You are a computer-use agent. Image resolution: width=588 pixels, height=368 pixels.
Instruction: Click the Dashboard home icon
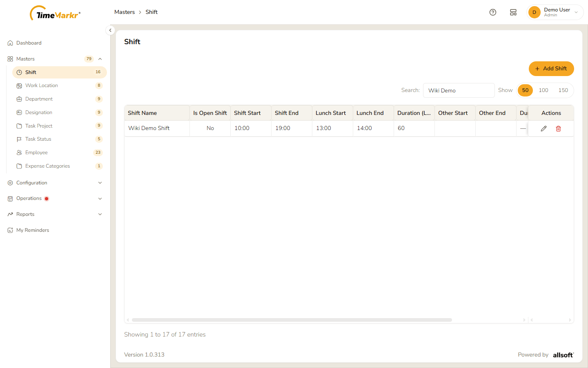pos(10,43)
